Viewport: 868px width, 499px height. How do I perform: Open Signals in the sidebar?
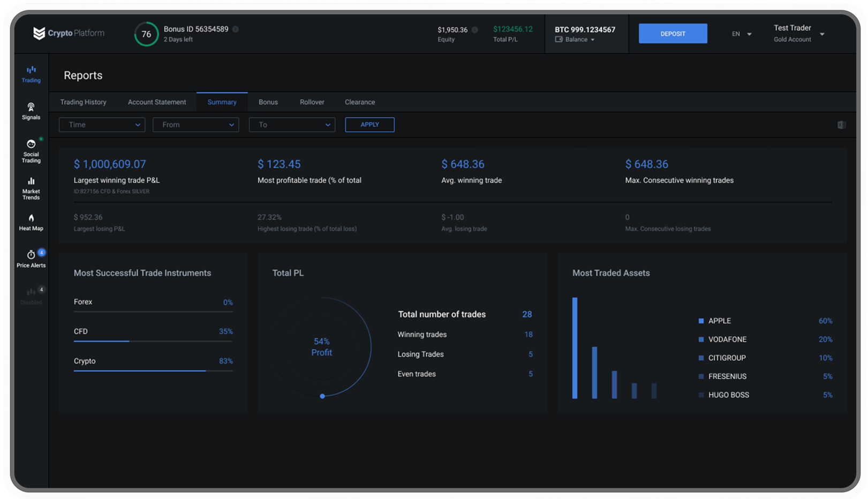tap(31, 111)
